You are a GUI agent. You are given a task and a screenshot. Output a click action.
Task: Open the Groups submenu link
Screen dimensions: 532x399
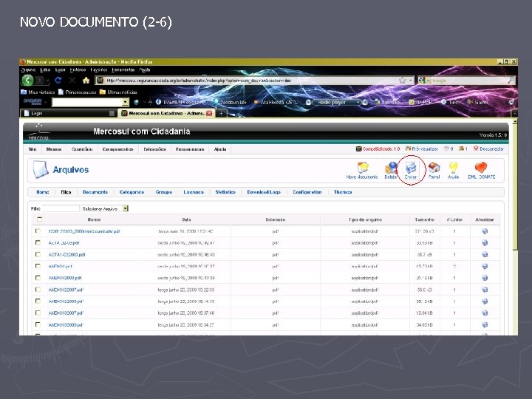coord(164,192)
